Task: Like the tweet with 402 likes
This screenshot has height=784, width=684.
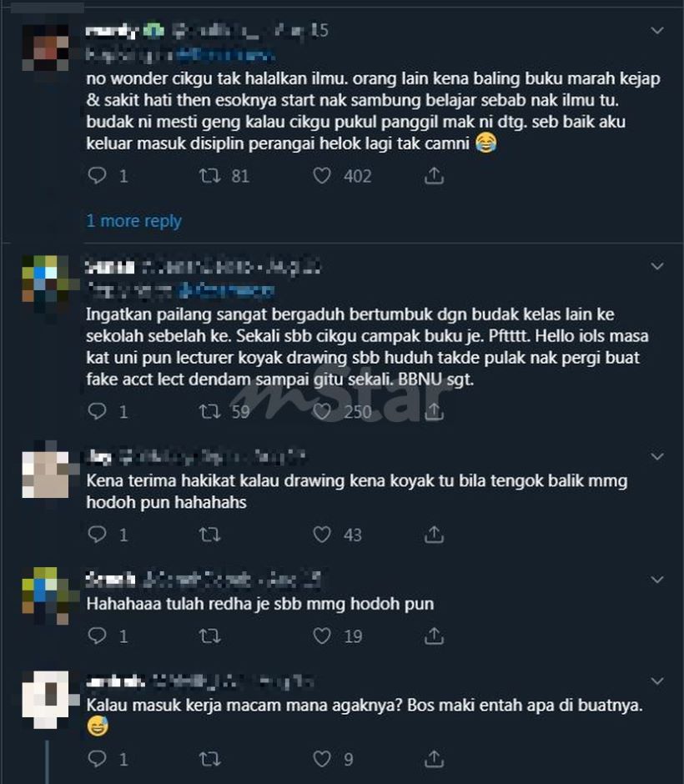Action: pos(321,175)
